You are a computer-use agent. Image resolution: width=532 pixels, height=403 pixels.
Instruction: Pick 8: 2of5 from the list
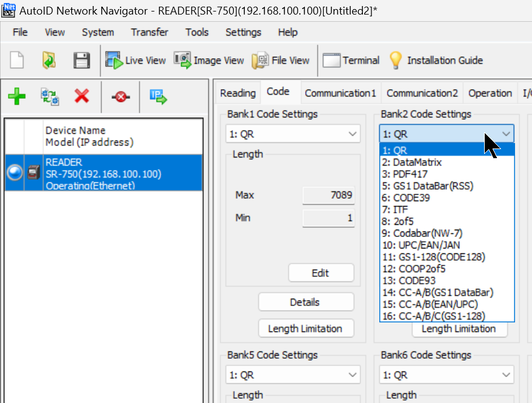447,222
